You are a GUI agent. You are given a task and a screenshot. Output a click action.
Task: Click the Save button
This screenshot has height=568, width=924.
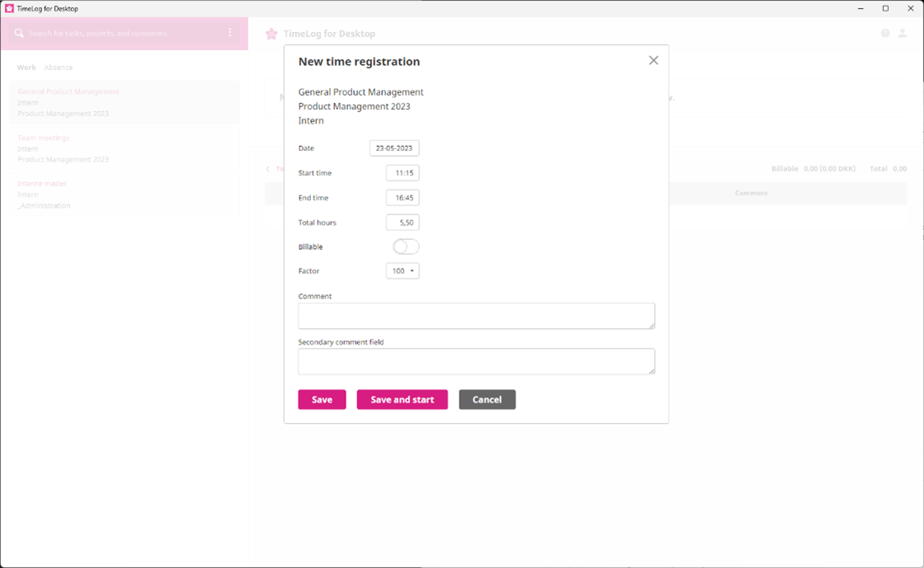[x=322, y=400]
